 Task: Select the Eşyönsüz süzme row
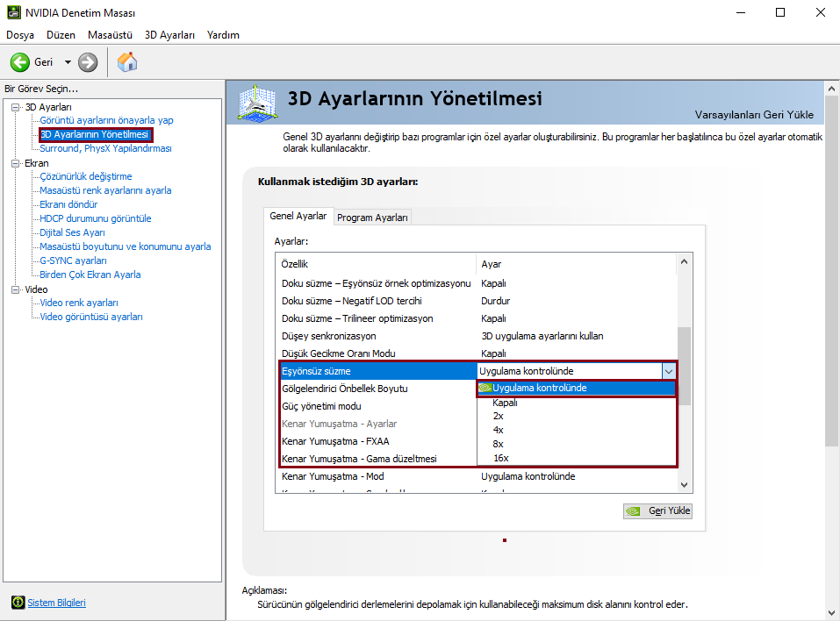tap(378, 371)
